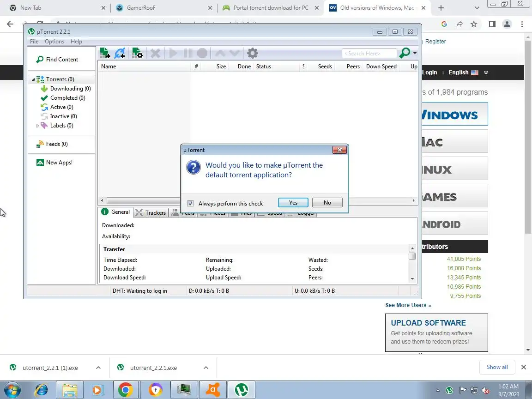532x399 pixels.
Task: Click the muted volume tray icon
Action: tap(485, 390)
